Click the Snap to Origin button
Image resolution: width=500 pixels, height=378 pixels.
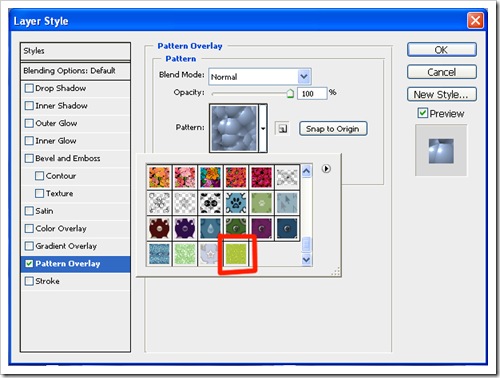tap(333, 129)
